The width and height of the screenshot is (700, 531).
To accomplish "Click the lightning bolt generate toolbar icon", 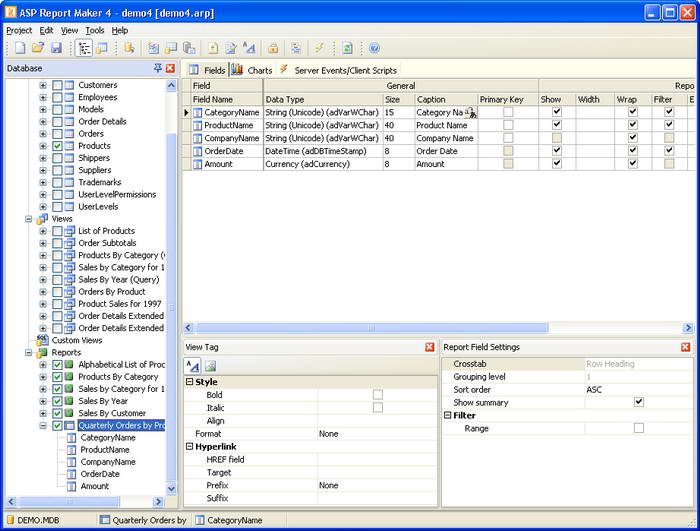I will coord(320,48).
